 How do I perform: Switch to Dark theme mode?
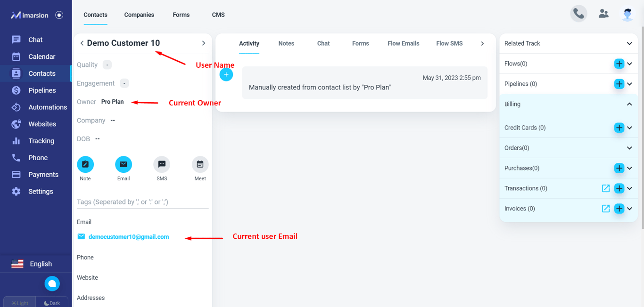point(52,303)
